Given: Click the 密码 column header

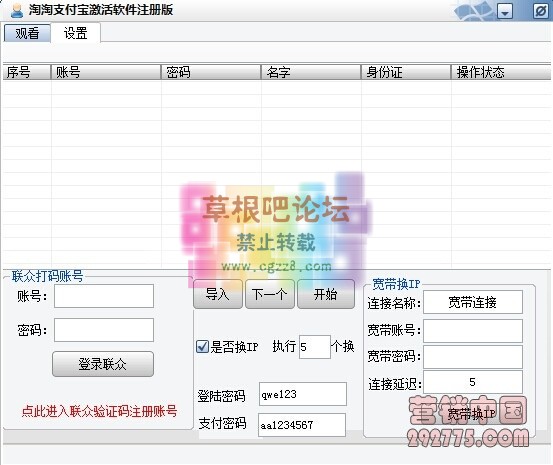Looking at the screenshot, I should pos(211,72).
